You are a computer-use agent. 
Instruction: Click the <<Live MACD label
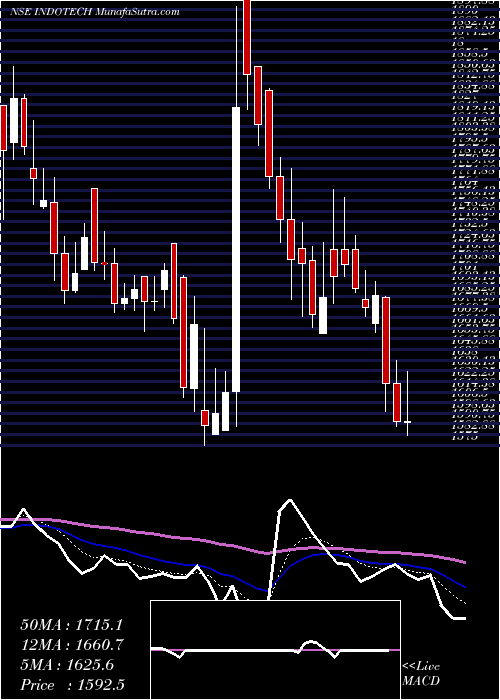tap(421, 674)
